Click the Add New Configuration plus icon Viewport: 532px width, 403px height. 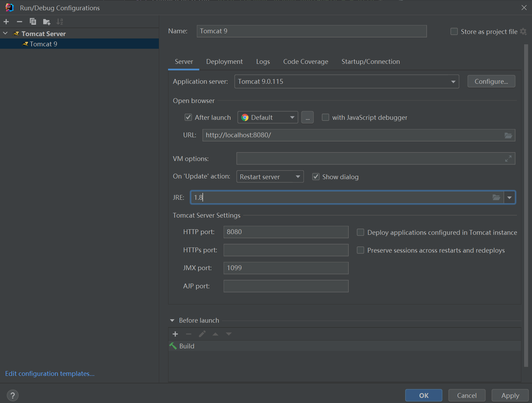click(6, 22)
